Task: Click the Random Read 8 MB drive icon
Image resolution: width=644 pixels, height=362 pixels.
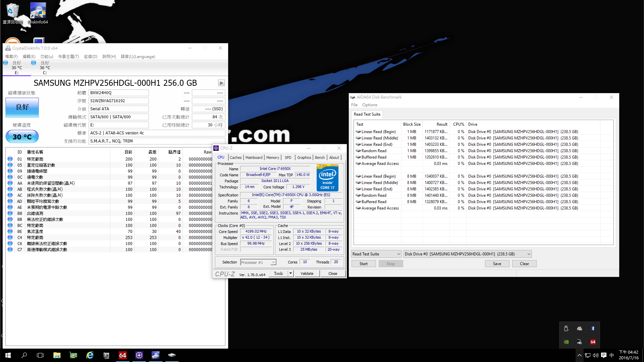Action: (x=358, y=195)
